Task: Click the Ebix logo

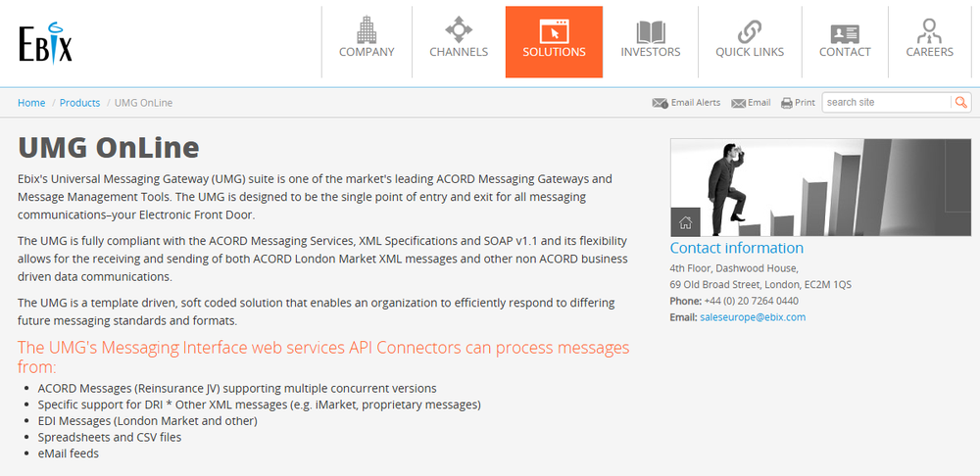Action: click(45, 43)
